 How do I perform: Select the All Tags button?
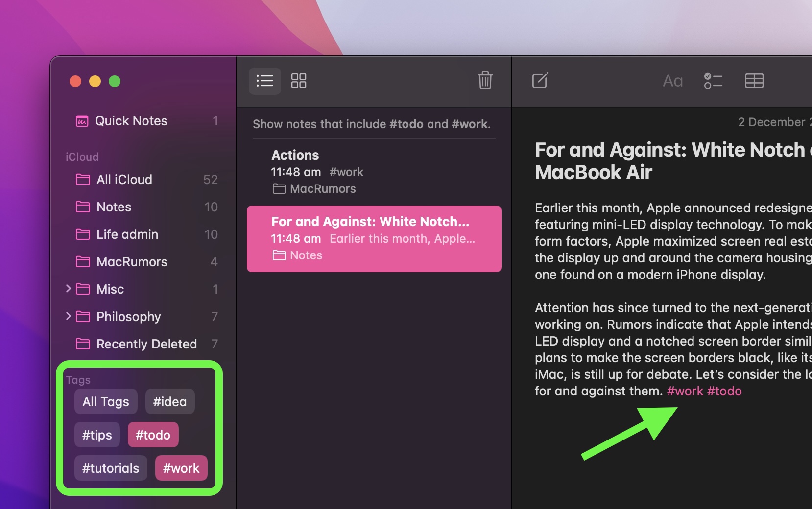pyautogui.click(x=106, y=401)
